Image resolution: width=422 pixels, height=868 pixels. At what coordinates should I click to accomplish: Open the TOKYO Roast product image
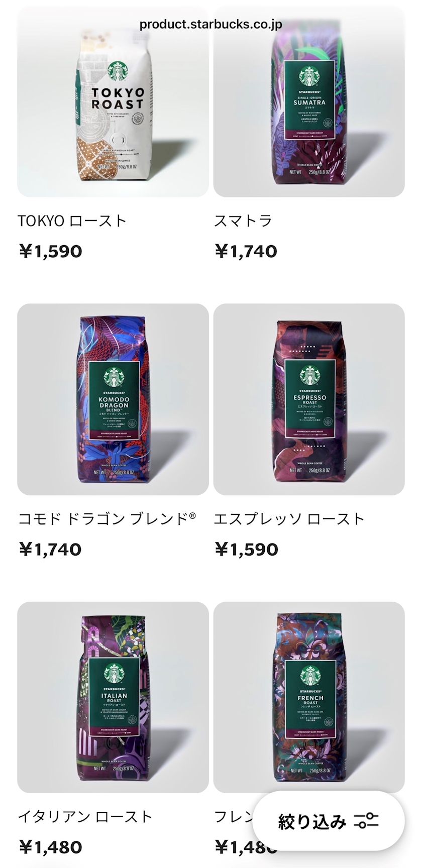tap(113, 101)
